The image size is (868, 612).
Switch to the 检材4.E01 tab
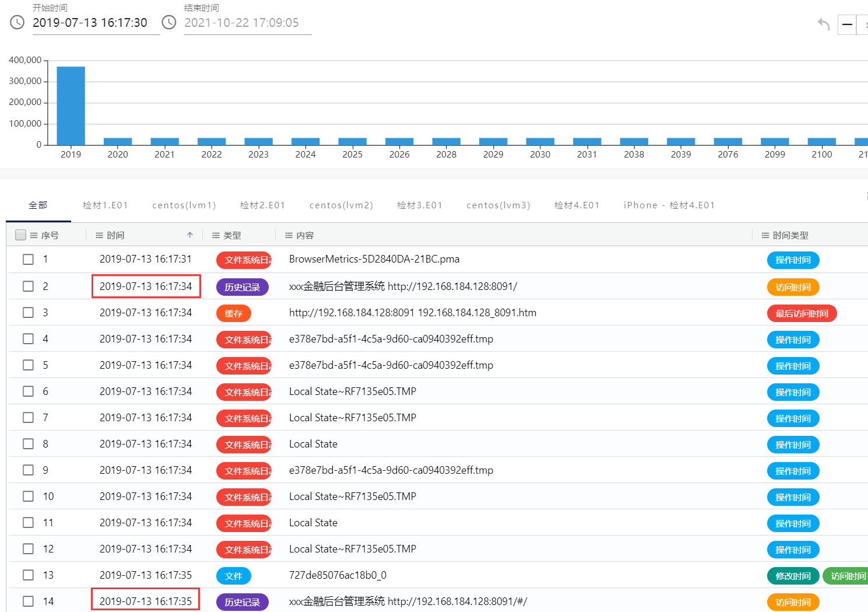pos(577,205)
